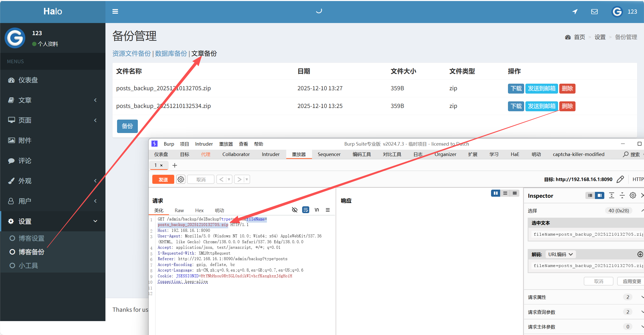Viewport: 644px width, 335px height.
Task: Click the search magnifier icon in Burp
Action: click(626, 154)
